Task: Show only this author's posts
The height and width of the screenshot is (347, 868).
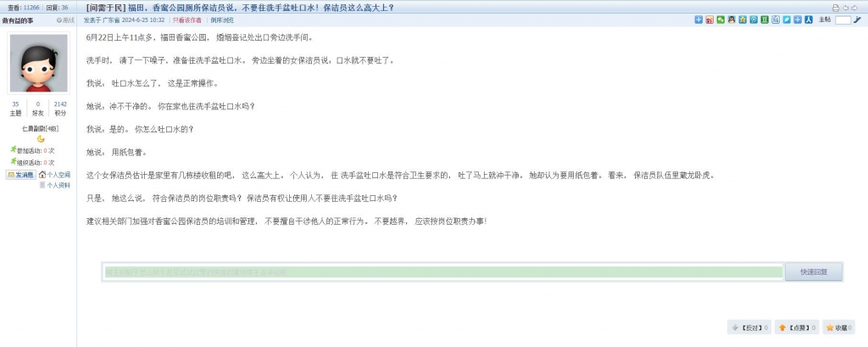Action: (186, 20)
